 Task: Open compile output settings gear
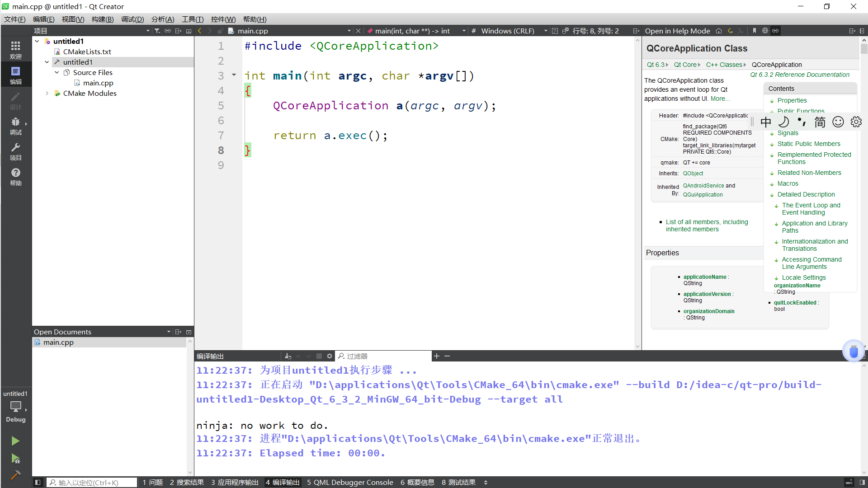pyautogui.click(x=330, y=356)
